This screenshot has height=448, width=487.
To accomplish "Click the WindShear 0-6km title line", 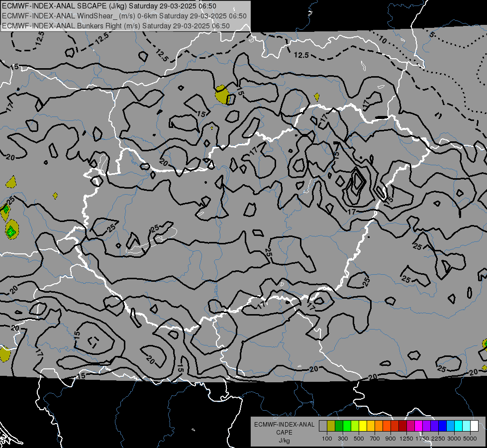I will tap(124, 16).
